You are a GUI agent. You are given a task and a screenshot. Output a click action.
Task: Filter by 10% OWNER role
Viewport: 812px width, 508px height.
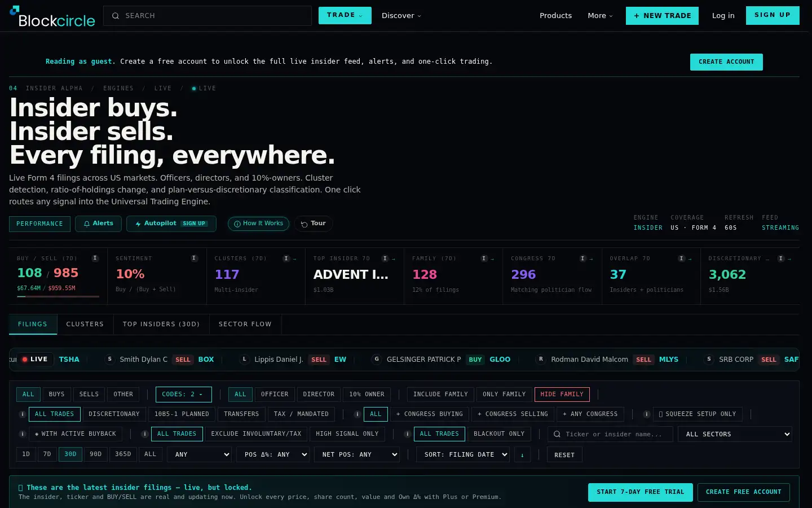367,395
